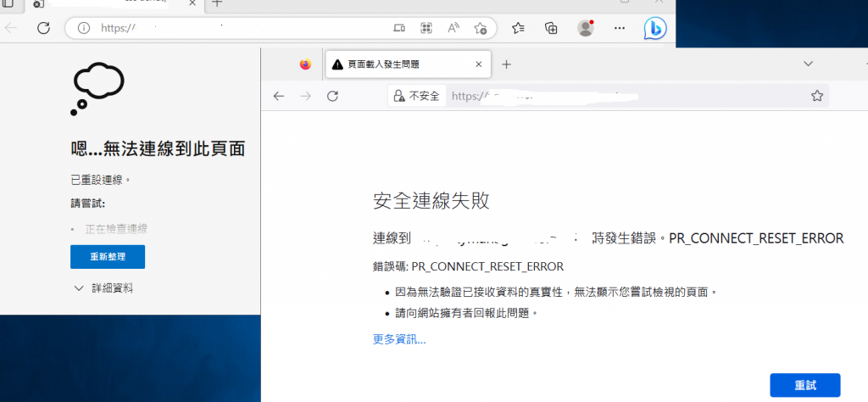868x402 pixels.
Task: Open the list all tabs dropdown in Firefox
Action: (808, 64)
